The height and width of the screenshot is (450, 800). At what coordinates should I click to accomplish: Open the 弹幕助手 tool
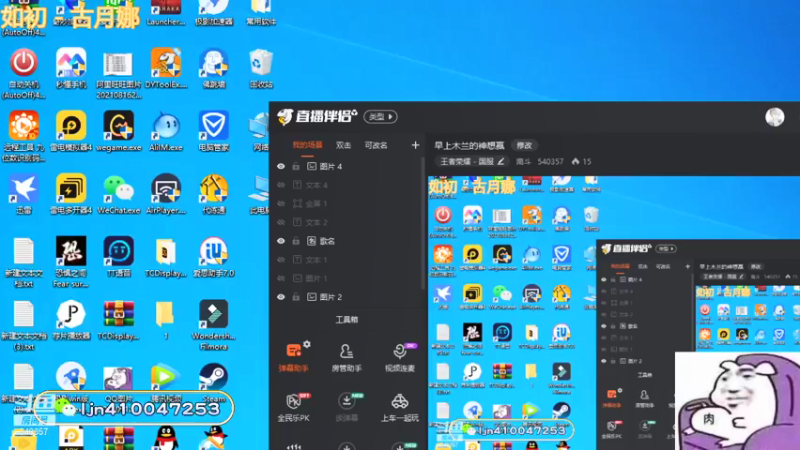(x=293, y=357)
